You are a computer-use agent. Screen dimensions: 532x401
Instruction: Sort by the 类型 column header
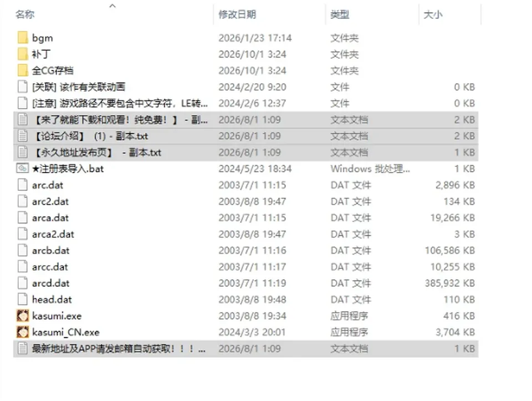coord(340,14)
